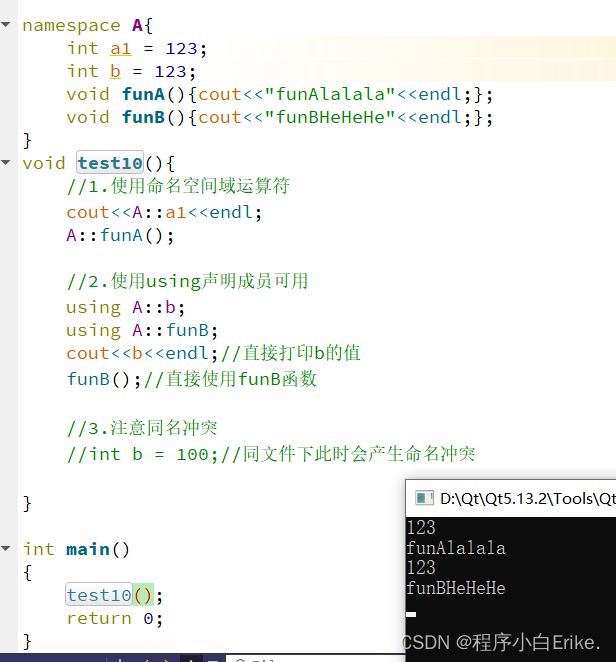This screenshot has width=616, height=662.
Task: Click the first '123' output in console
Action: [421, 528]
